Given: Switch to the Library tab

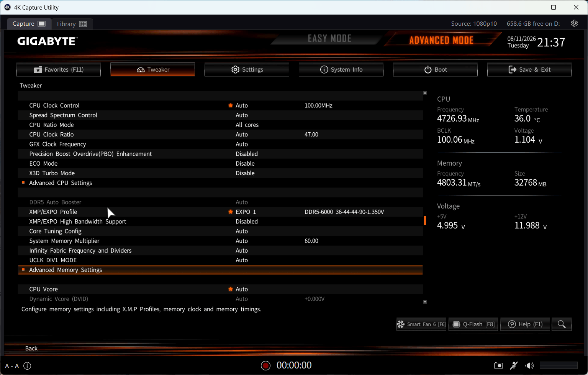Looking at the screenshot, I should pyautogui.click(x=72, y=24).
